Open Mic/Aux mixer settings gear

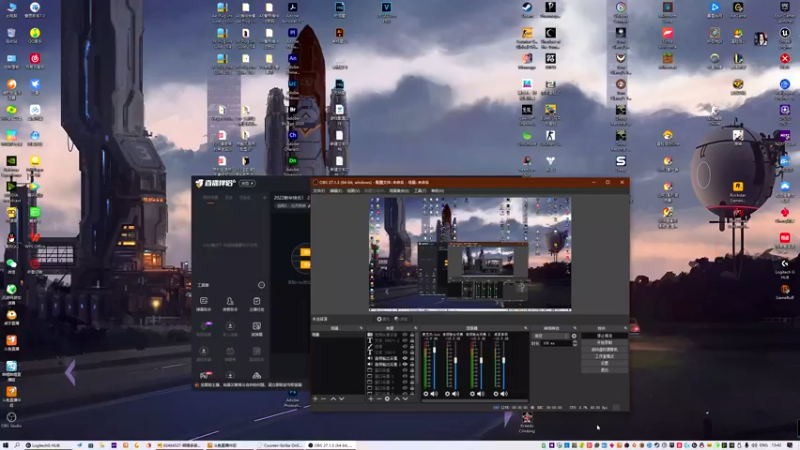(426, 394)
